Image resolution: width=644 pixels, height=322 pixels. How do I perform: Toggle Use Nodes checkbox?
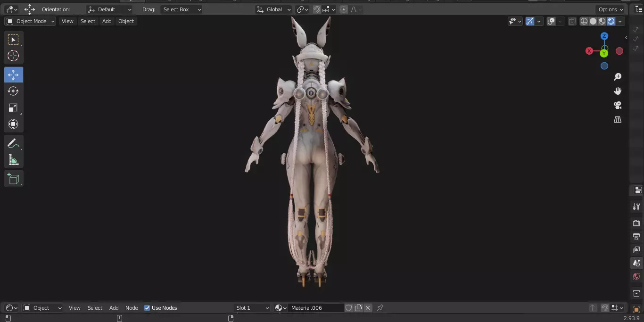tap(147, 308)
